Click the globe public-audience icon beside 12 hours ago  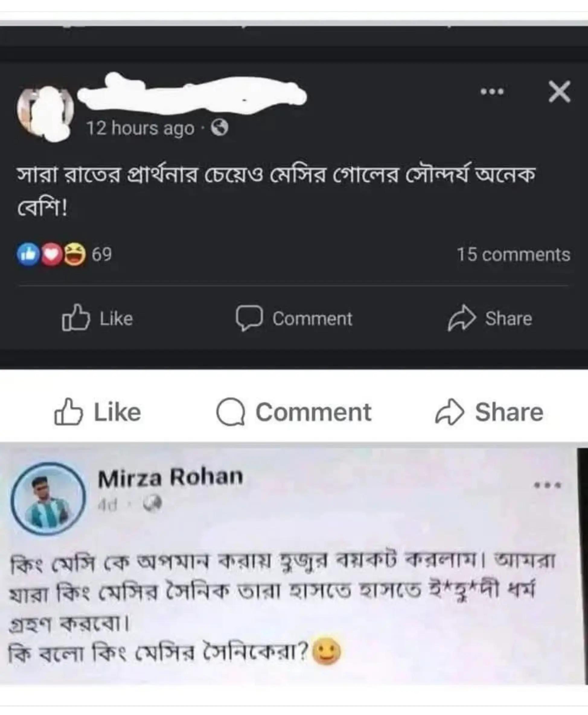coord(219,128)
